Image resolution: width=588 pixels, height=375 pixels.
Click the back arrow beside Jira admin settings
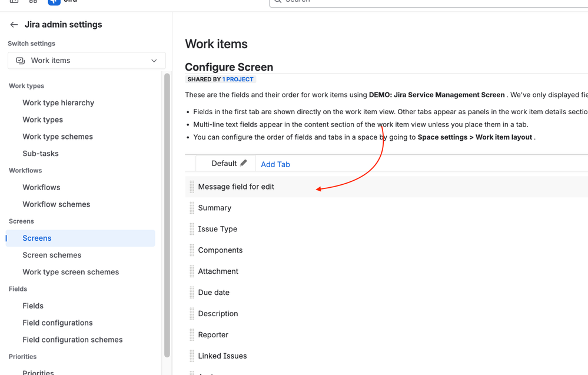point(14,25)
